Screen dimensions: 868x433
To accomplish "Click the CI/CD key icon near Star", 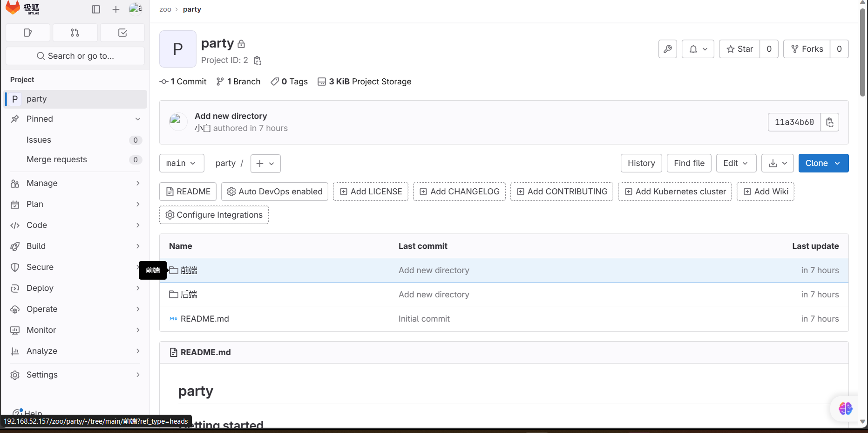I will [x=667, y=49].
